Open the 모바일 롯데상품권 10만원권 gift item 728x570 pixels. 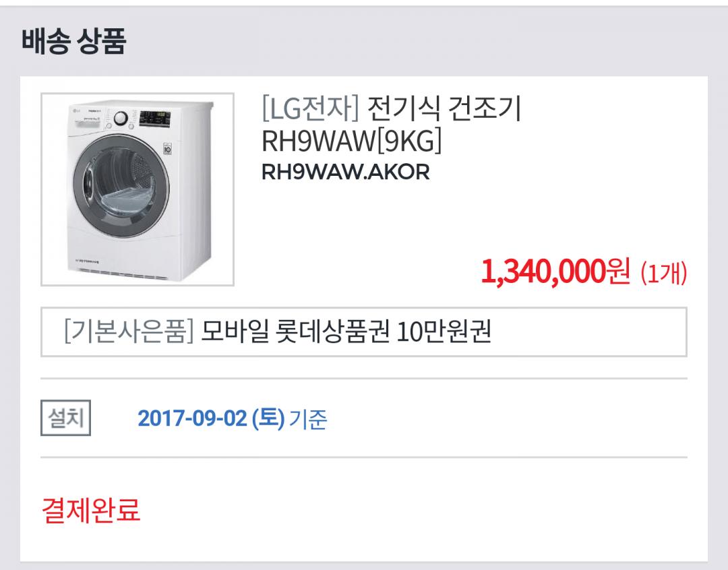pos(346,331)
